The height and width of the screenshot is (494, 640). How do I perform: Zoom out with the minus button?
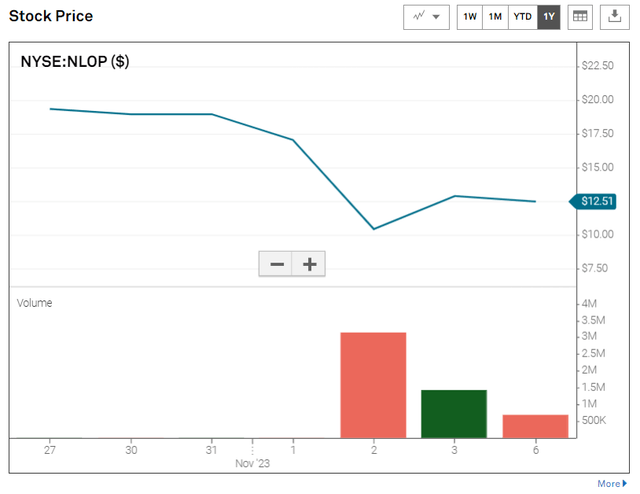(x=276, y=264)
